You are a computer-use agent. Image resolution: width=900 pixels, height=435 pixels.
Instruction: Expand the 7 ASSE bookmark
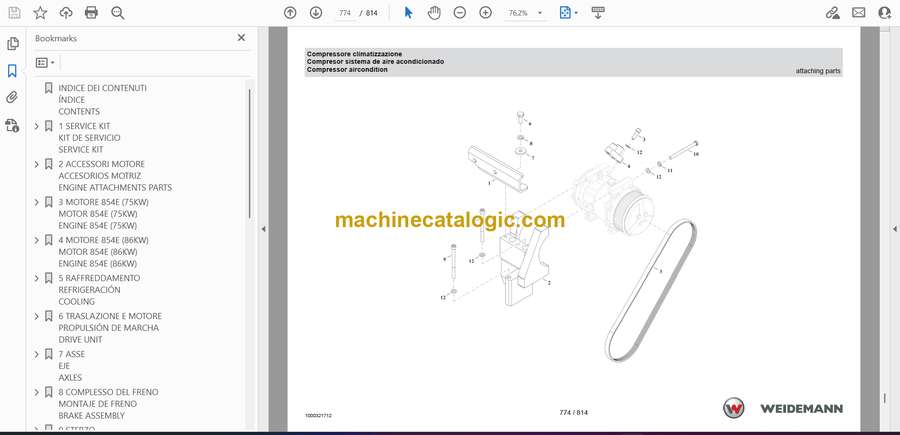[x=37, y=354]
